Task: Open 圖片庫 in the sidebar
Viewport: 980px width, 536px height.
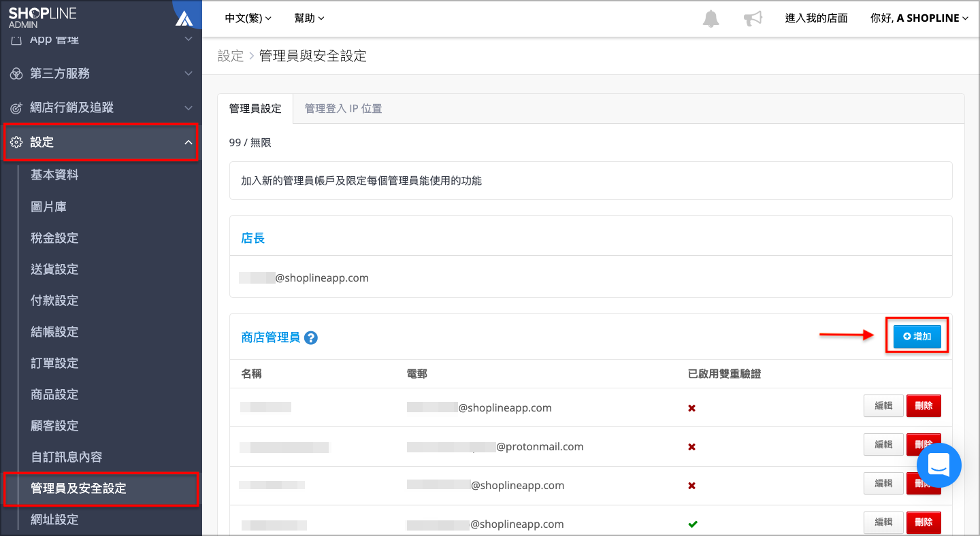Action: [x=48, y=207]
